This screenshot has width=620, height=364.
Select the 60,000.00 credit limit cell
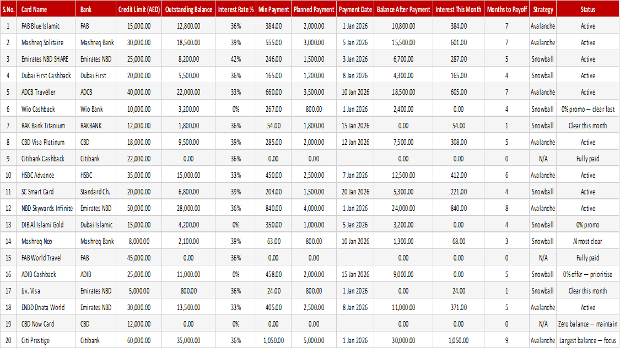coord(139,341)
